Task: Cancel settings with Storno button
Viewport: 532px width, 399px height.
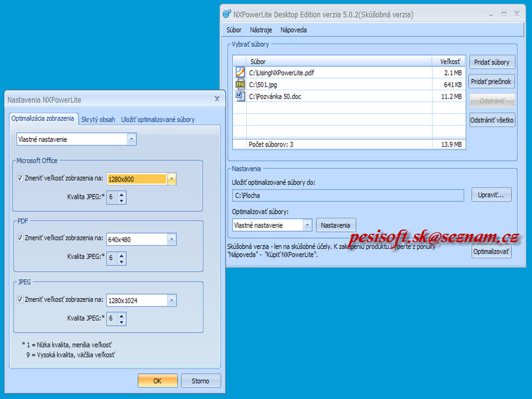Action: (x=201, y=381)
